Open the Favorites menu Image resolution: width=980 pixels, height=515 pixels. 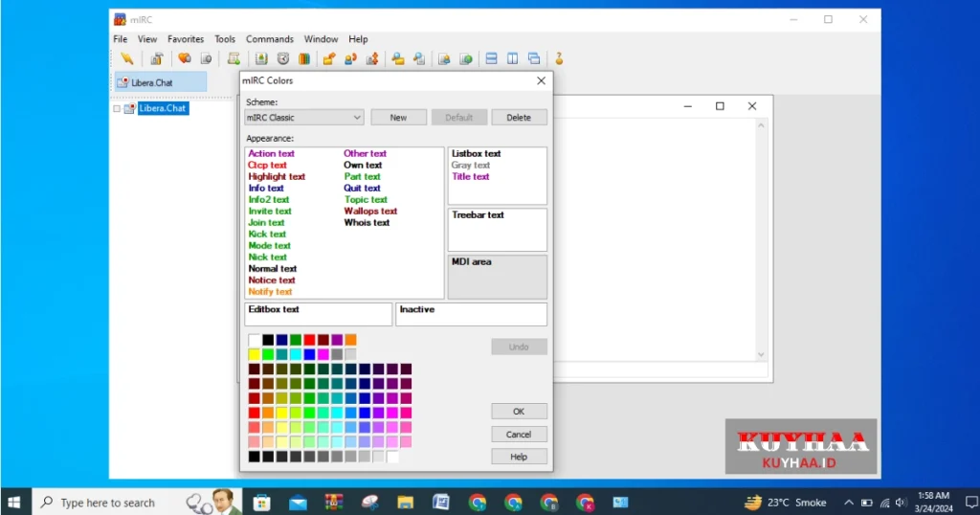(186, 38)
